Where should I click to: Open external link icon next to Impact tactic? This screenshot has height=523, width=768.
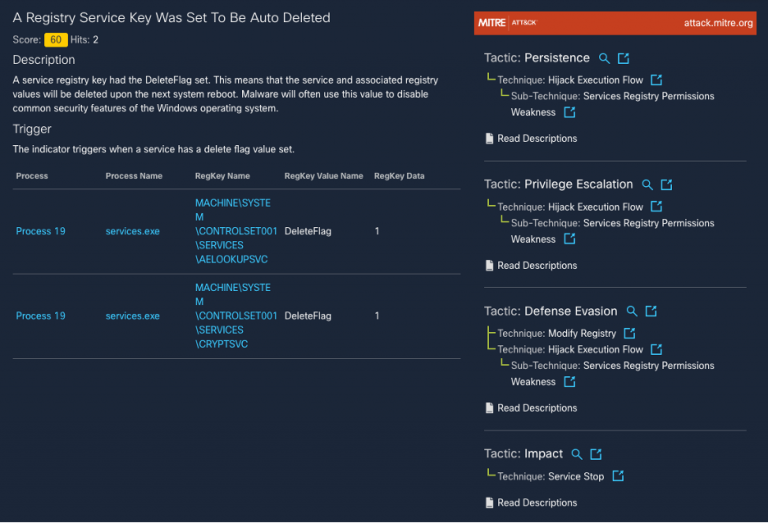[x=596, y=454]
